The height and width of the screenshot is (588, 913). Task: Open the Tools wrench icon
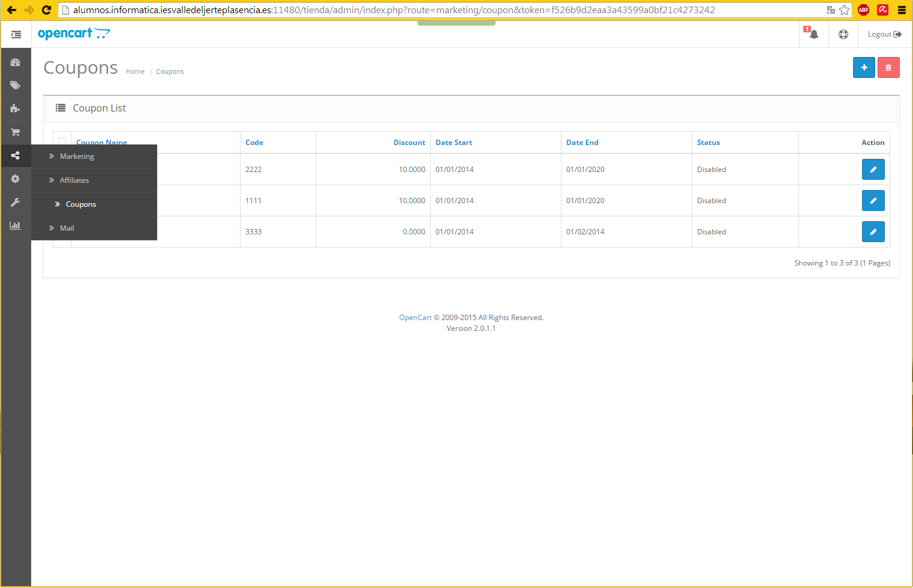click(16, 203)
